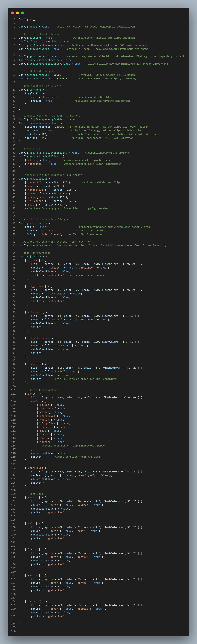Click the yellow minimize dot
The height and width of the screenshot is (644, 197).
[x=17, y=13]
